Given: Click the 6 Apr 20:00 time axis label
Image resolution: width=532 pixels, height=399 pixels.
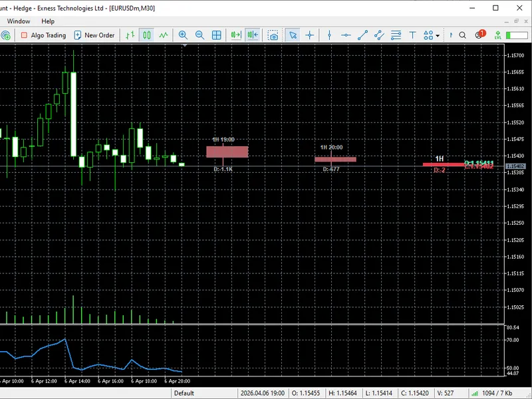Looking at the screenshot, I should (177, 381).
